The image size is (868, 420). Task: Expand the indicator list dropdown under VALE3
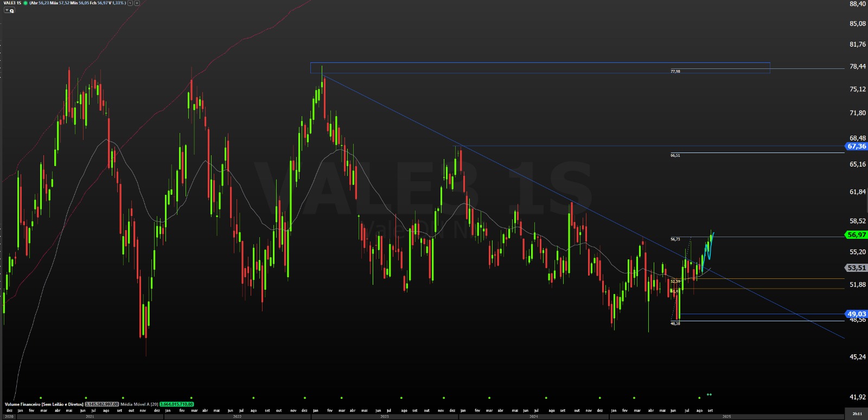[9, 10]
